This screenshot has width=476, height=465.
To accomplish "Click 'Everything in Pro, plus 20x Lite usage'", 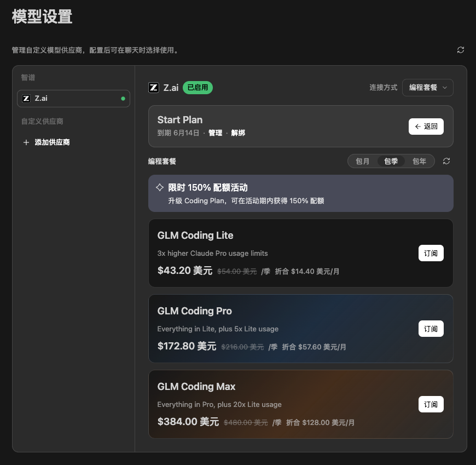I will 219,405.
